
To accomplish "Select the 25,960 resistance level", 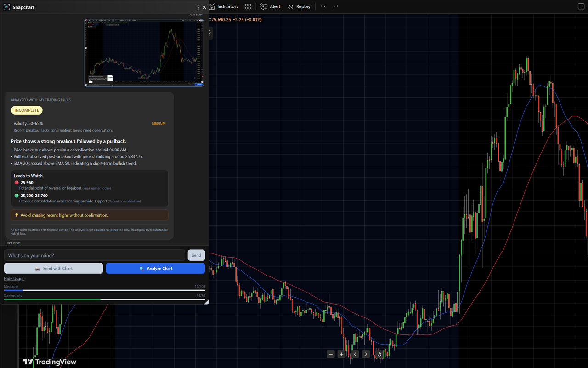I will point(27,183).
